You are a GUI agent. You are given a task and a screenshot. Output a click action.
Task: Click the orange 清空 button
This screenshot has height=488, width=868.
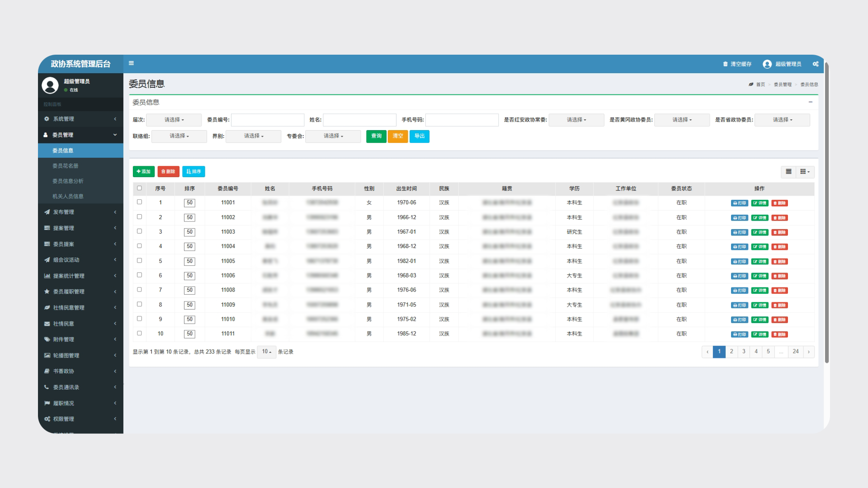click(x=398, y=136)
